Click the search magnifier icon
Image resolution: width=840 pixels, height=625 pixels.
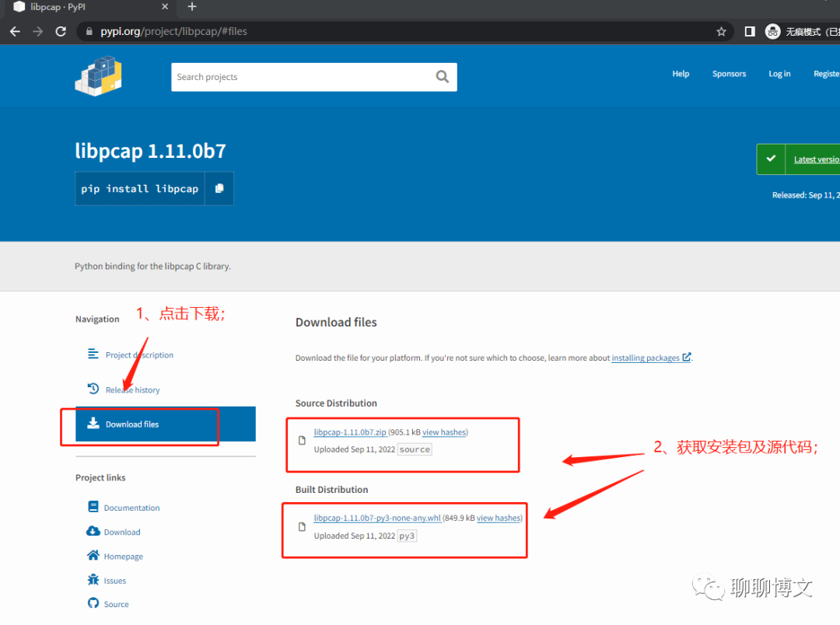[442, 76]
